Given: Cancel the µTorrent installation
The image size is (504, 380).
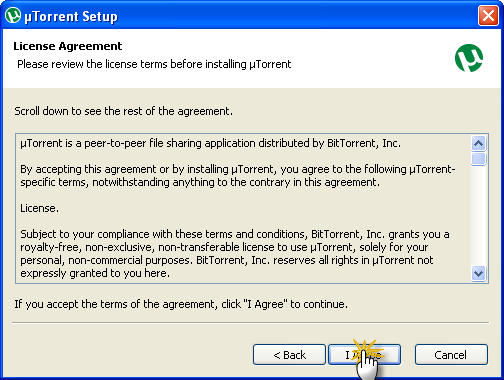Looking at the screenshot, I should pos(451,355).
